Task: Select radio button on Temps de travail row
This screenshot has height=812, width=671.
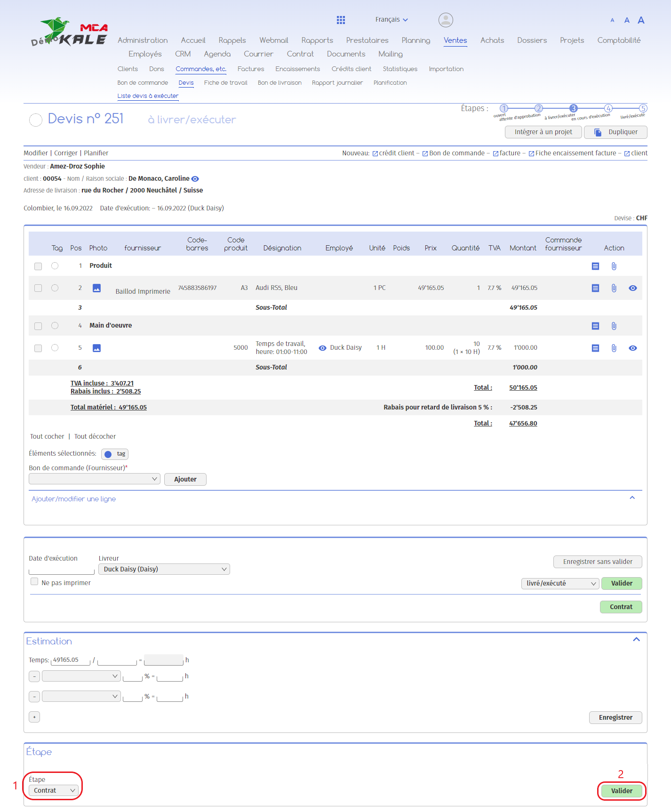Action: 55,348
